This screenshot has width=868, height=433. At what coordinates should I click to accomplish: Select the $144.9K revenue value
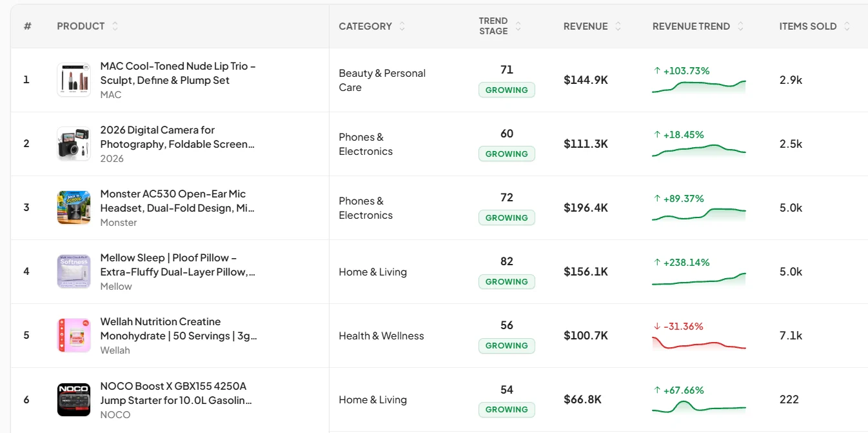point(586,80)
